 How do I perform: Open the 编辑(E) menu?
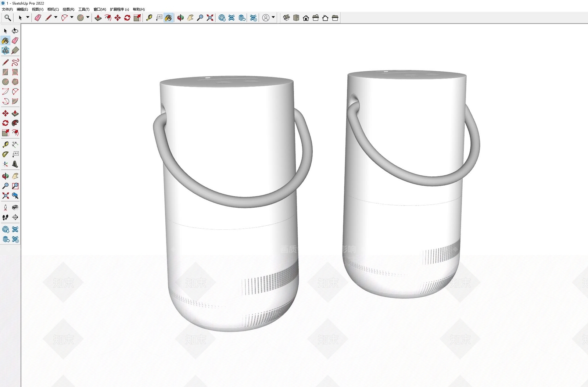click(x=22, y=9)
